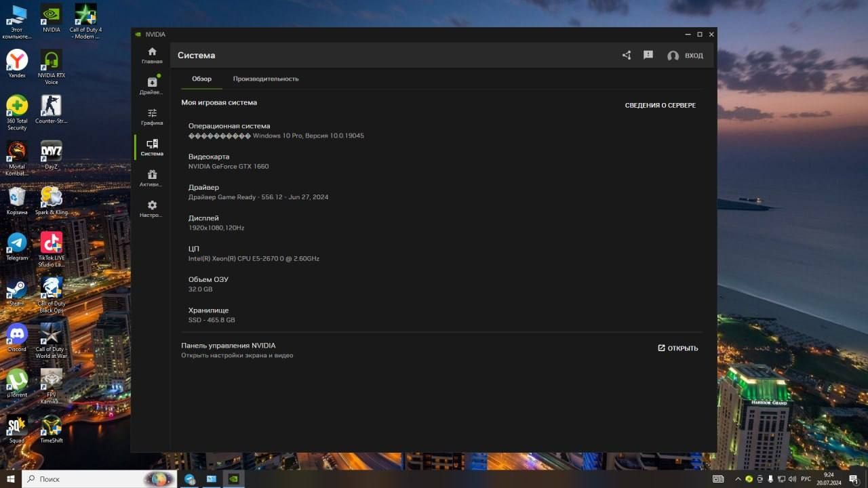868x488 pixels.
Task: Select the 360 Total Security desktop icon
Action: pyautogui.click(x=17, y=113)
